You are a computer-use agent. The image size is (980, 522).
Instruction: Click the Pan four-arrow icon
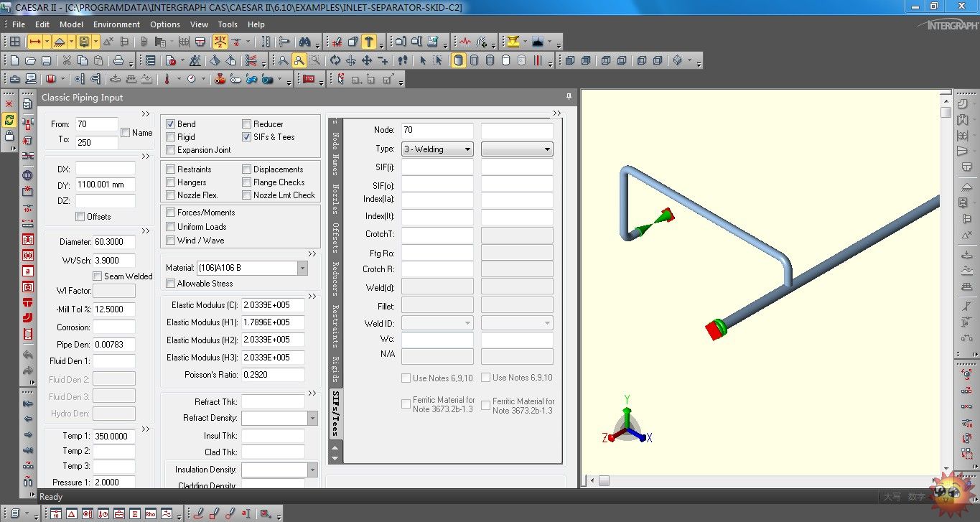point(367,60)
